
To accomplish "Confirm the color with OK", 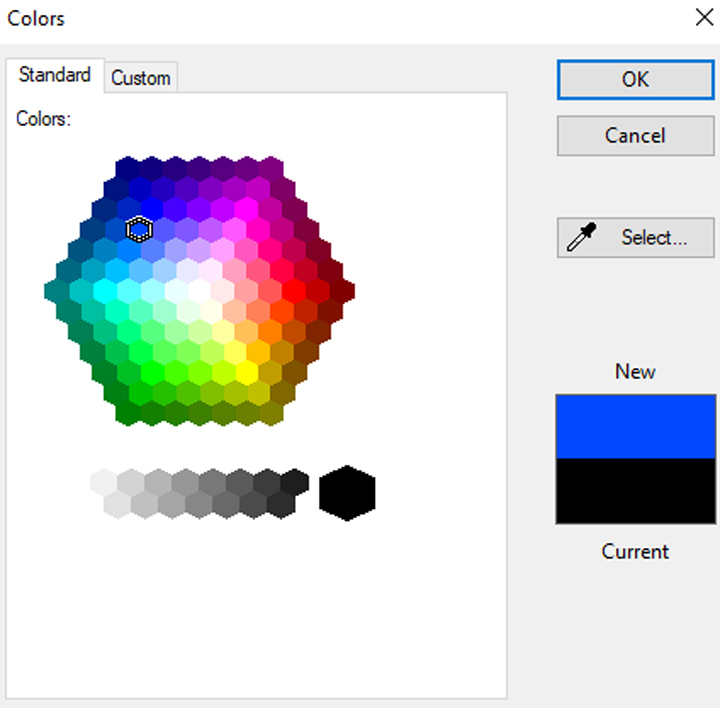I will pos(635,80).
